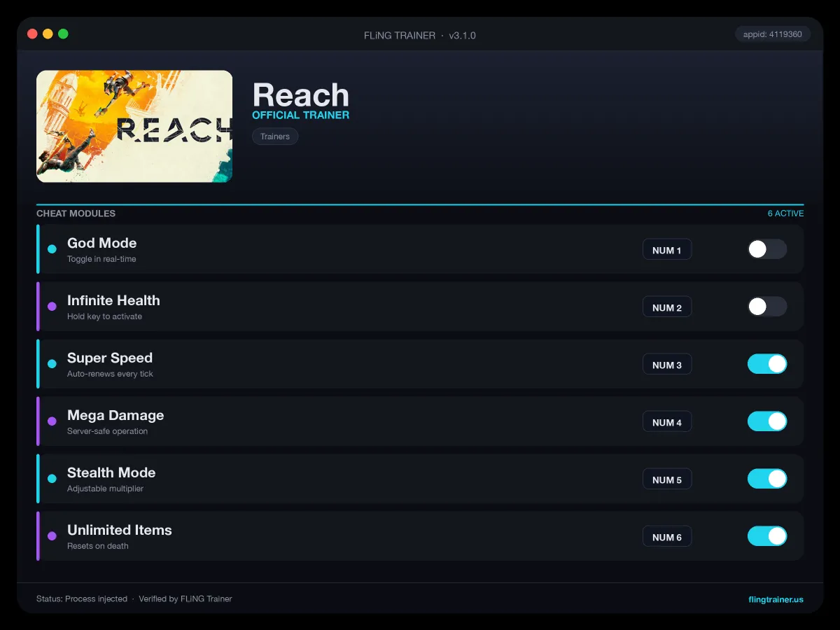Click the Mega Damage module title
This screenshot has height=630, width=840.
pos(115,415)
